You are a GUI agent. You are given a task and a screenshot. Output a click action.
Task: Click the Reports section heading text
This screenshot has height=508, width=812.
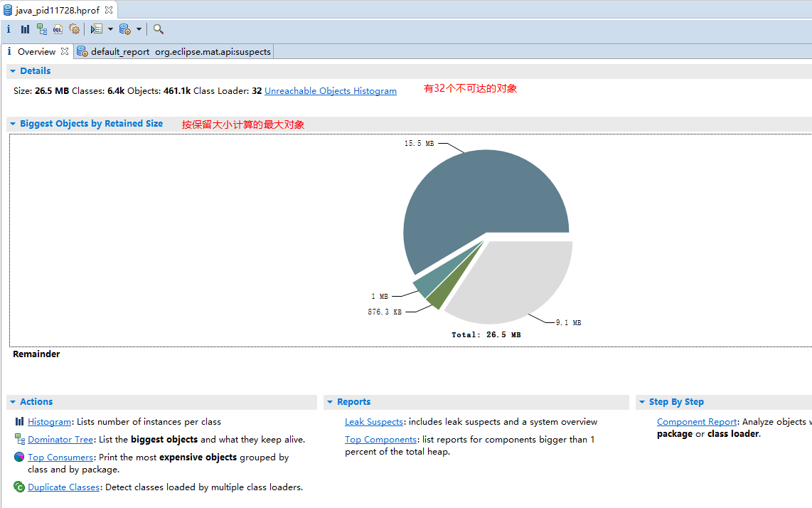[353, 402]
